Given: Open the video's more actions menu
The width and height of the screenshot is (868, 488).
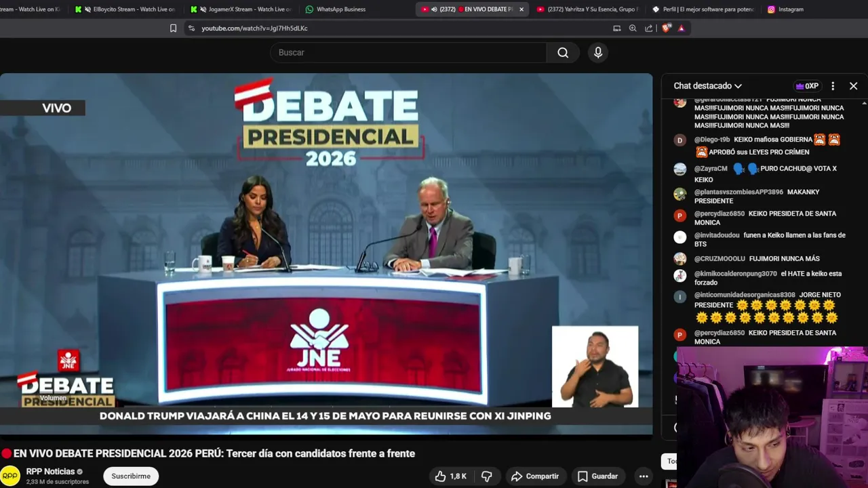Looking at the screenshot, I should click(x=644, y=476).
